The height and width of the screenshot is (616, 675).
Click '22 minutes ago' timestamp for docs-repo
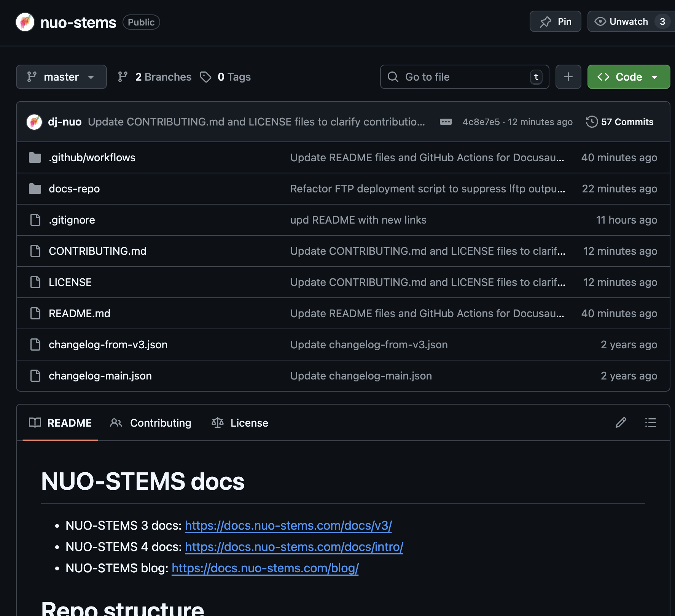(x=619, y=189)
